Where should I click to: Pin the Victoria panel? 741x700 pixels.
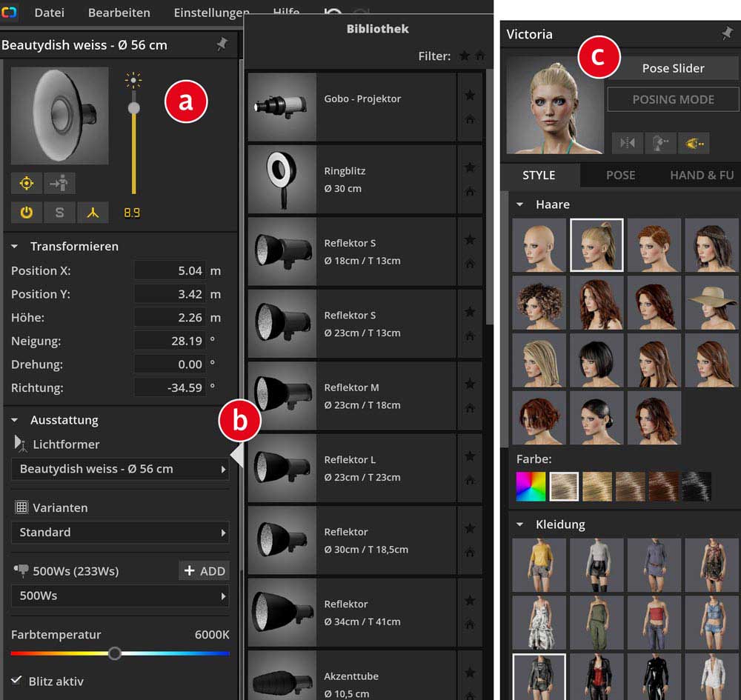728,33
